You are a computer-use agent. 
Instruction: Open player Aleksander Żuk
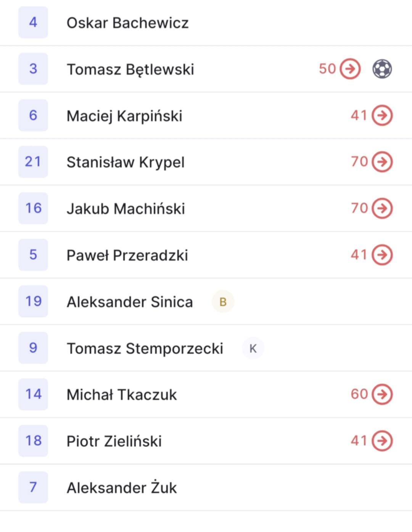[206, 488]
